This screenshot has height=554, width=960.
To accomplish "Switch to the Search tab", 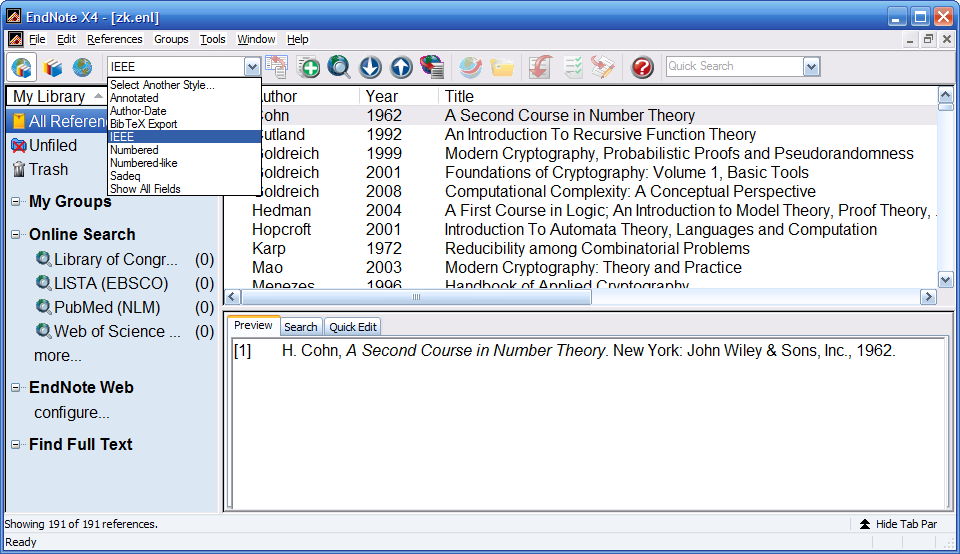I will coord(301,327).
